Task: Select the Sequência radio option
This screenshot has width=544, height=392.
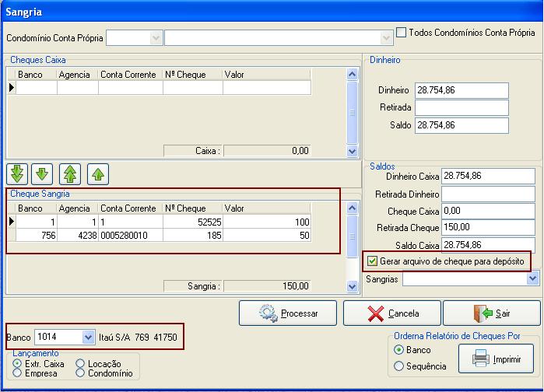Action: click(x=399, y=366)
